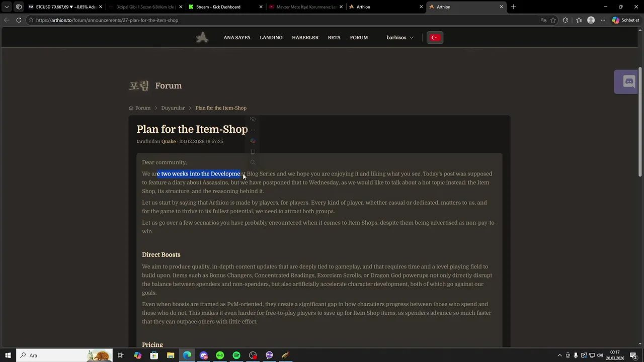Click the browser address bar URL field
This screenshot has width=644, height=362.
(x=282, y=20)
